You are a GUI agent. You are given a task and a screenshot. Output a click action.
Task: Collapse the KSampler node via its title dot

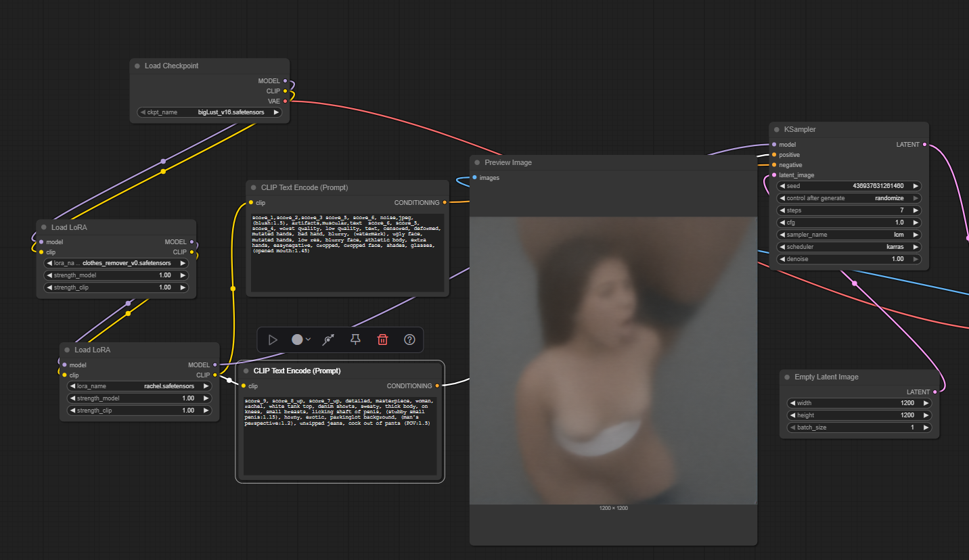pos(777,130)
